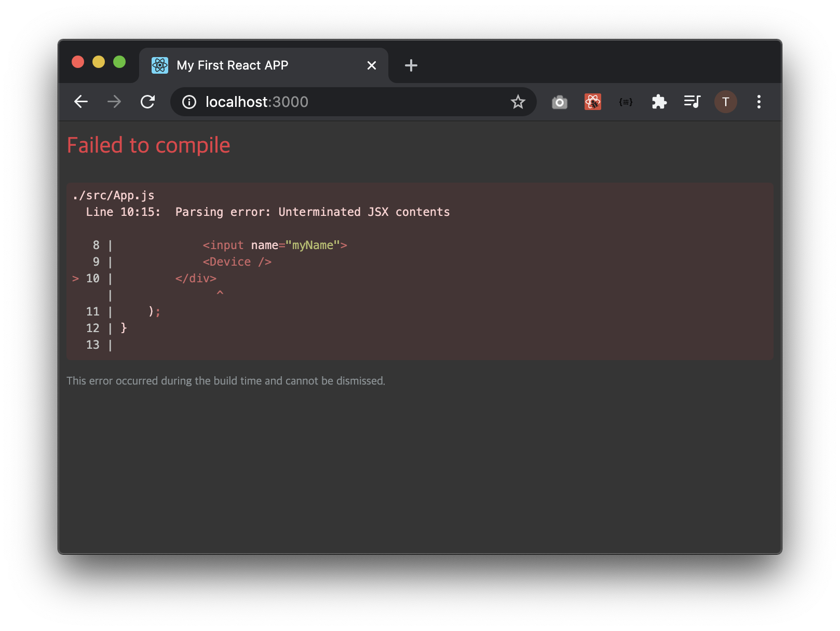Viewport: 840px width, 631px height.
Task: Click the closing </div> on line 10
Action: (x=196, y=279)
